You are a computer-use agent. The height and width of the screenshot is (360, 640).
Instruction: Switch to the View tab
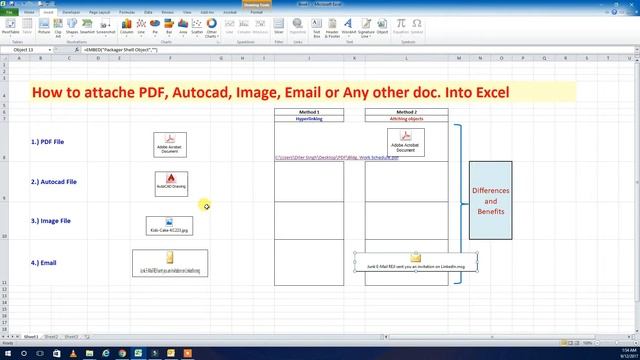tap(187, 12)
